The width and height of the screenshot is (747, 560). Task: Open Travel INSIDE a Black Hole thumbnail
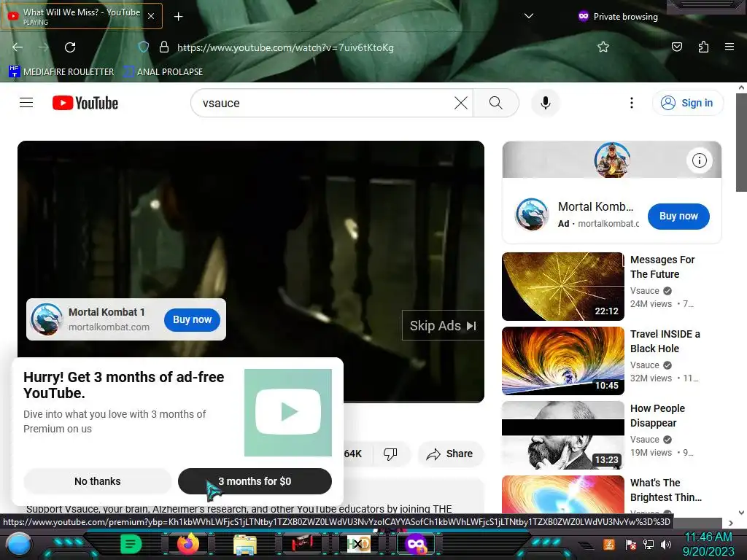562,360
